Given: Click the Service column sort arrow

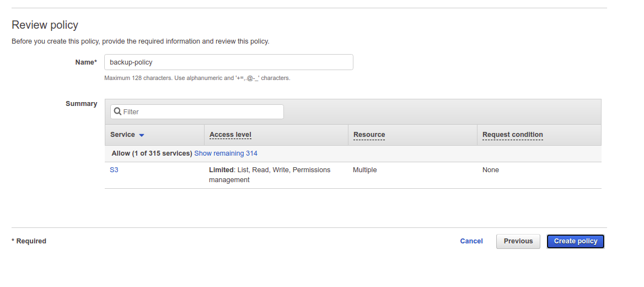Looking at the screenshot, I should pos(142,135).
